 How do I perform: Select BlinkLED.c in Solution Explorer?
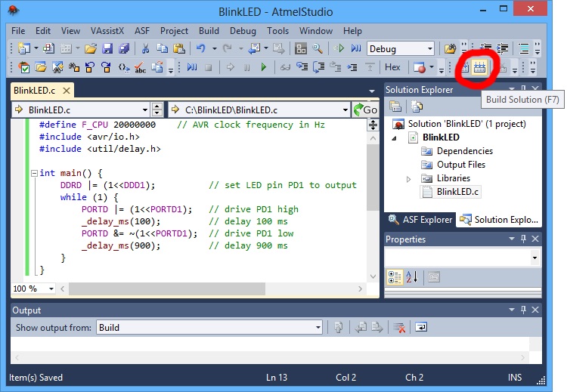(x=457, y=192)
